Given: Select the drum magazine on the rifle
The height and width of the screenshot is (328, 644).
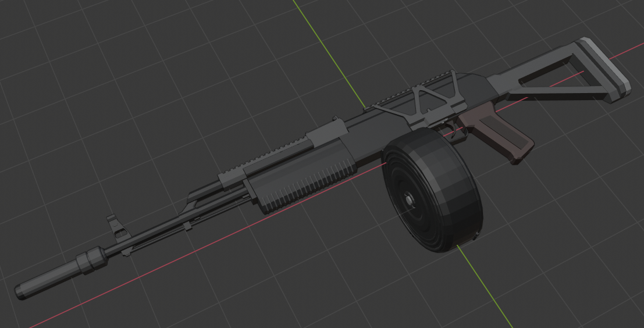Looking at the screenshot, I should tap(432, 189).
